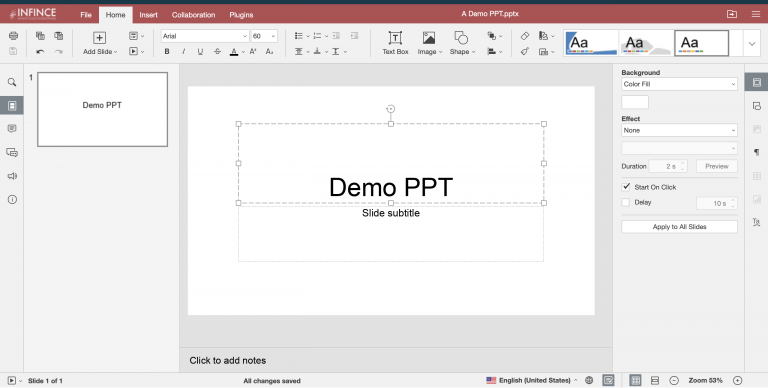Viewport: 768px width, 388px height.
Task: Apply superscript formatting
Action: click(x=253, y=51)
